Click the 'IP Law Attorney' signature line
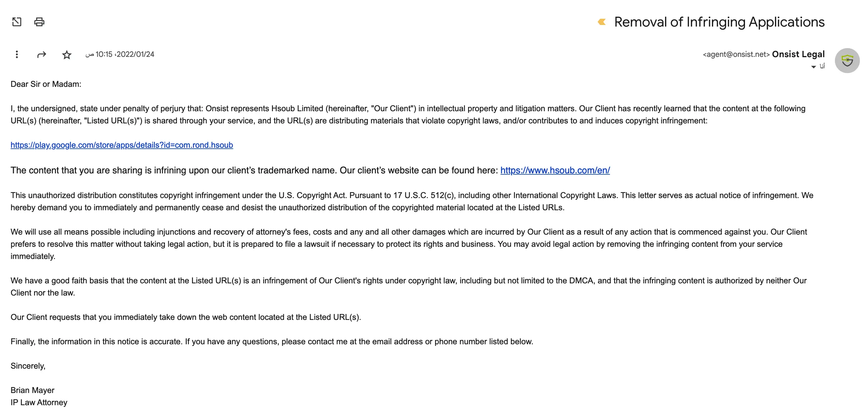 [x=39, y=402]
